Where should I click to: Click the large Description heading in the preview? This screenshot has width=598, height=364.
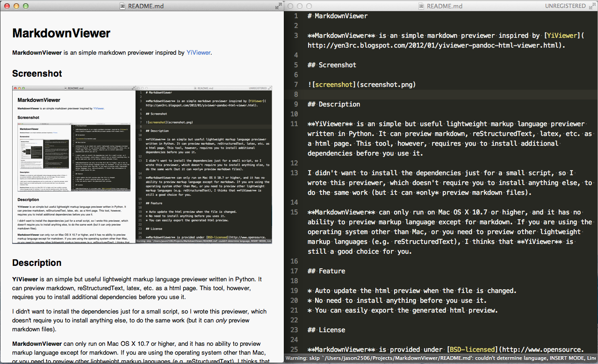pos(37,263)
